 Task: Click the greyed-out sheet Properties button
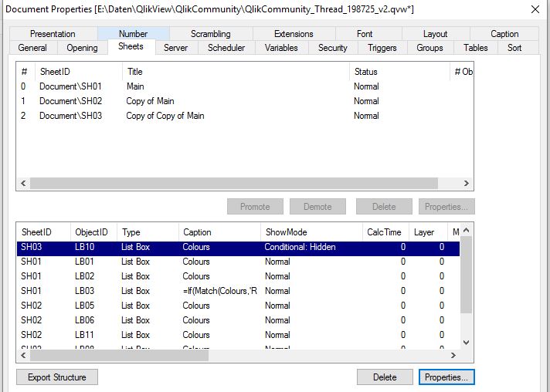click(x=446, y=207)
